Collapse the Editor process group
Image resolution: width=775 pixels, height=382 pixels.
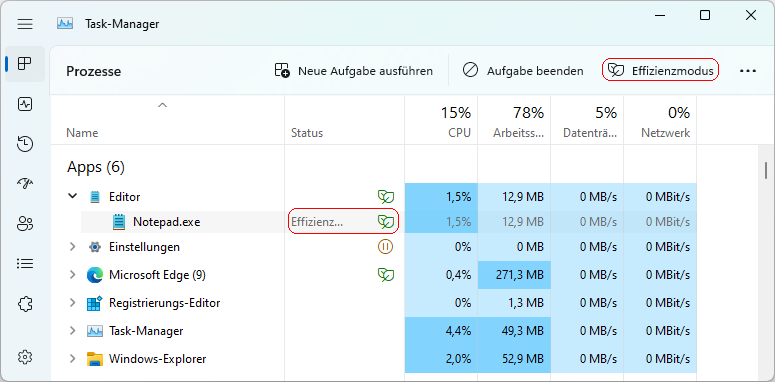coord(73,196)
